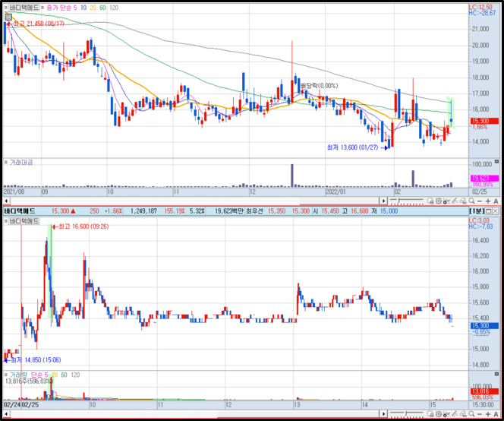Open print/copy icon on minute chart toolbar
Screen dimensions: 504x421
(x=431, y=413)
